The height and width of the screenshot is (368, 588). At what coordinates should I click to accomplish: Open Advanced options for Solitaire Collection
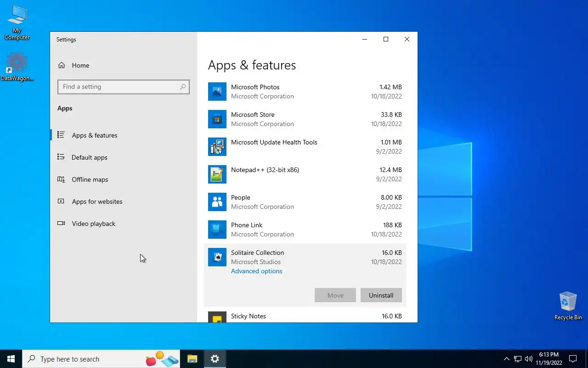[x=256, y=271]
